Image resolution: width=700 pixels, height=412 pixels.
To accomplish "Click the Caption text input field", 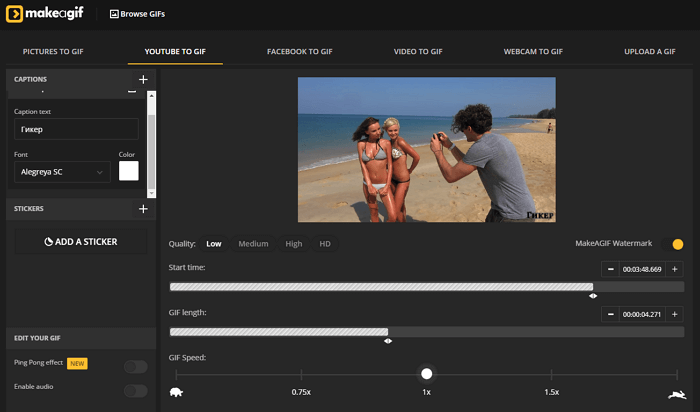I will click(x=76, y=129).
